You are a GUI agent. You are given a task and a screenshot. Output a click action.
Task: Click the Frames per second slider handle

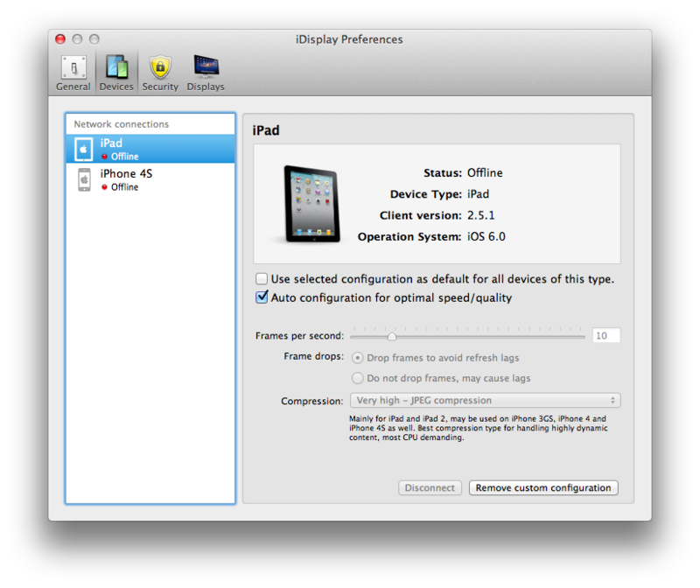point(391,336)
